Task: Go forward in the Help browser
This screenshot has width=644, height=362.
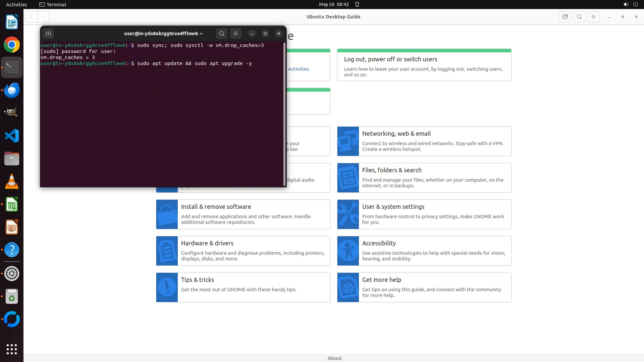Action: (43, 17)
